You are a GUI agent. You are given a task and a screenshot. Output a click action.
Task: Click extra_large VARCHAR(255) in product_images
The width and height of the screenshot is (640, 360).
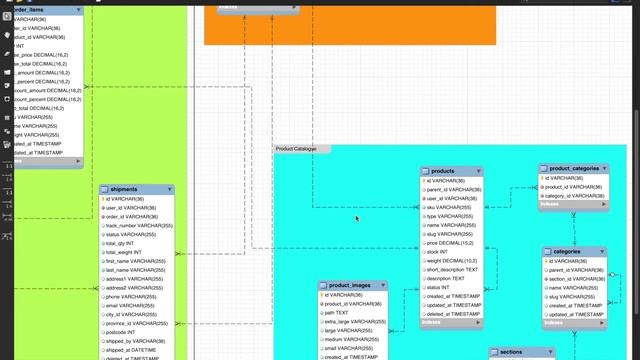click(x=353, y=322)
